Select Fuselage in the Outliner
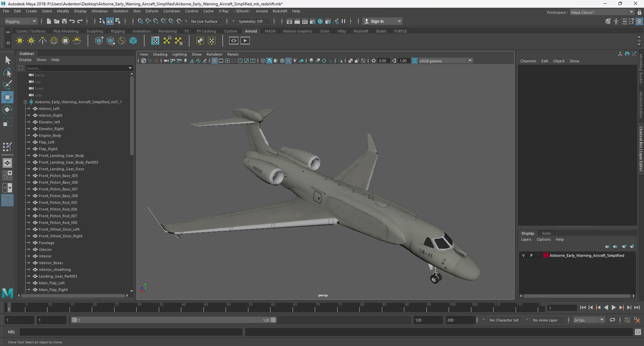This screenshot has height=346, width=644. click(x=46, y=243)
